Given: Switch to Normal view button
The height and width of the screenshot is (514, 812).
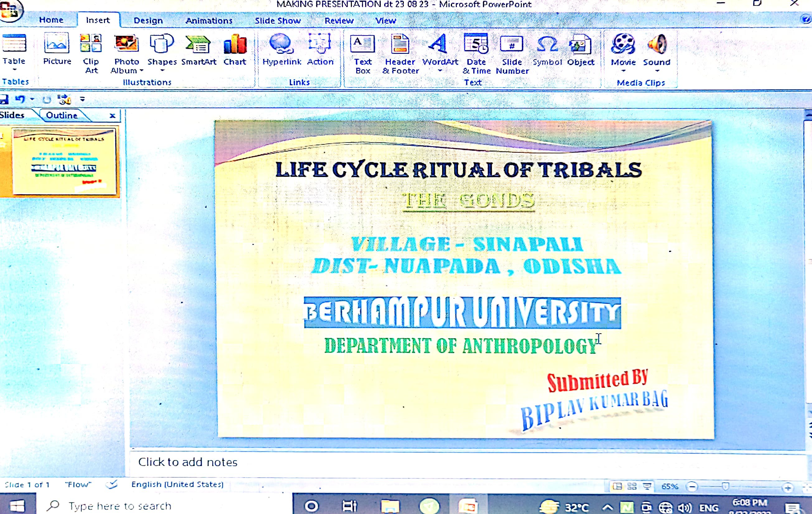Looking at the screenshot, I should [617, 486].
